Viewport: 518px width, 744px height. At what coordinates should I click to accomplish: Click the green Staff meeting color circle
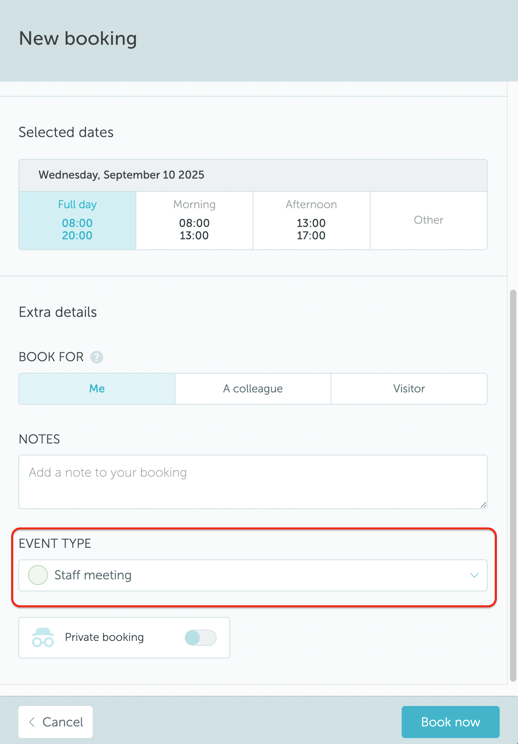tap(38, 575)
